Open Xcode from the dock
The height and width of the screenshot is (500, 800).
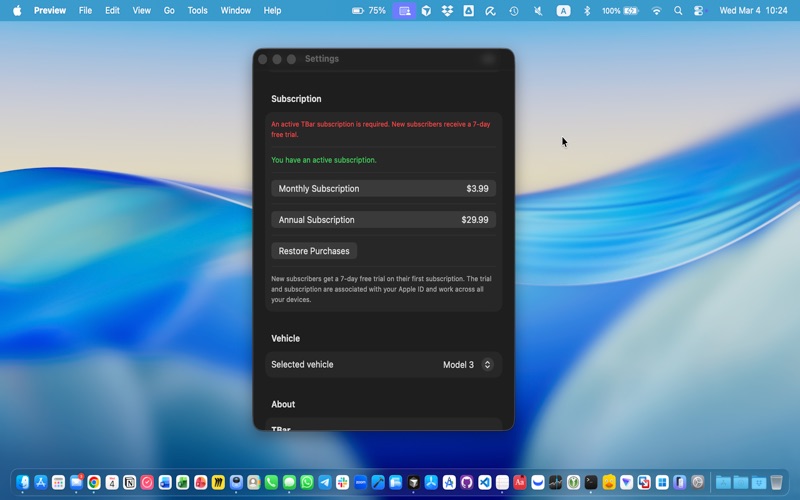(378, 482)
